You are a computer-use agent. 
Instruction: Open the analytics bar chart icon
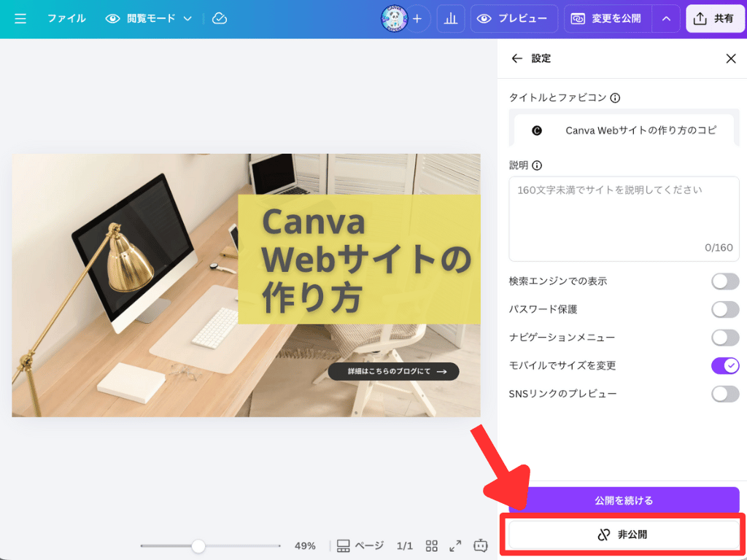click(451, 19)
